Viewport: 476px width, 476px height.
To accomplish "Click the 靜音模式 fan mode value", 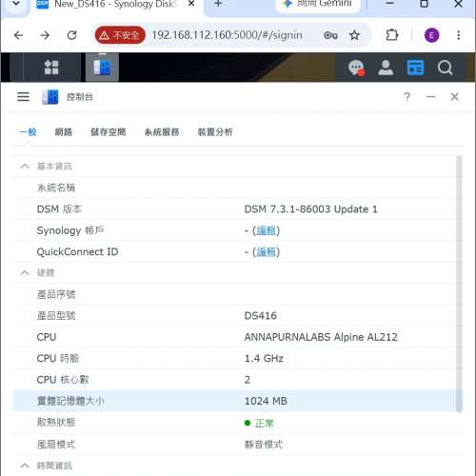I will click(264, 445).
